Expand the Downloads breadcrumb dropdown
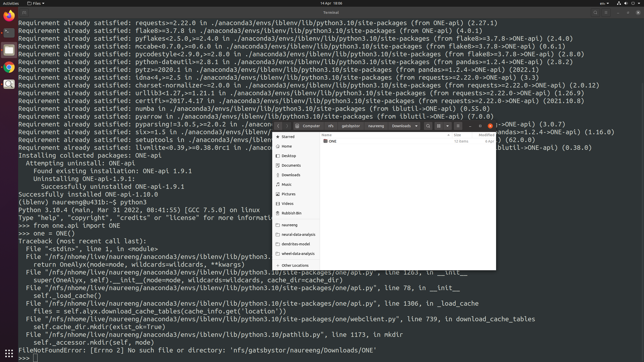This screenshot has height=362, width=644. tap(416, 126)
